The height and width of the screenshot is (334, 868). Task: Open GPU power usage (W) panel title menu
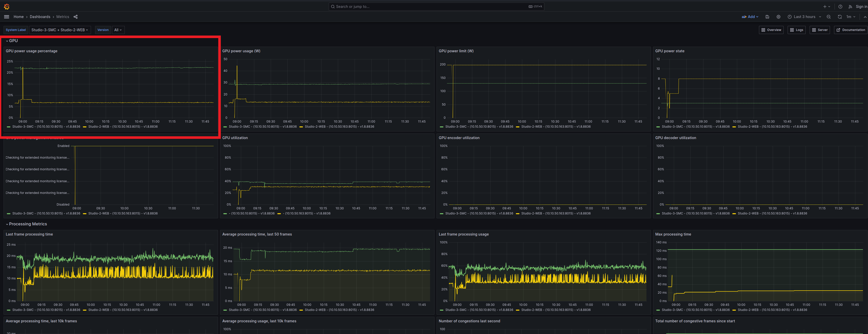241,51
